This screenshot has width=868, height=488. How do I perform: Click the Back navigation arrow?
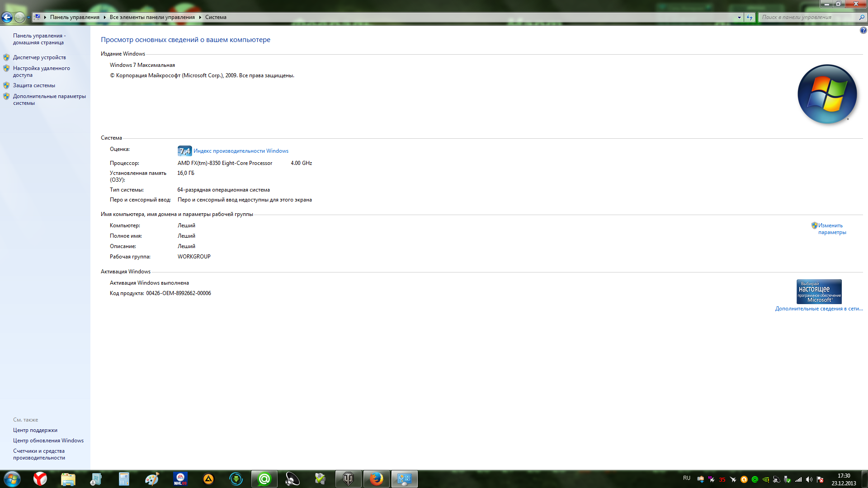(7, 17)
